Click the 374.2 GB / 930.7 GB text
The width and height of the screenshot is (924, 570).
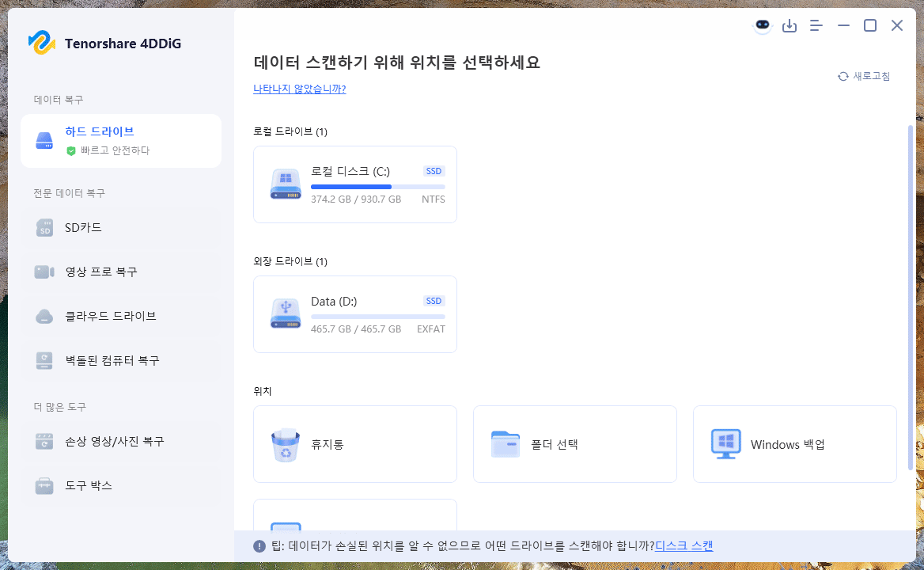point(356,199)
